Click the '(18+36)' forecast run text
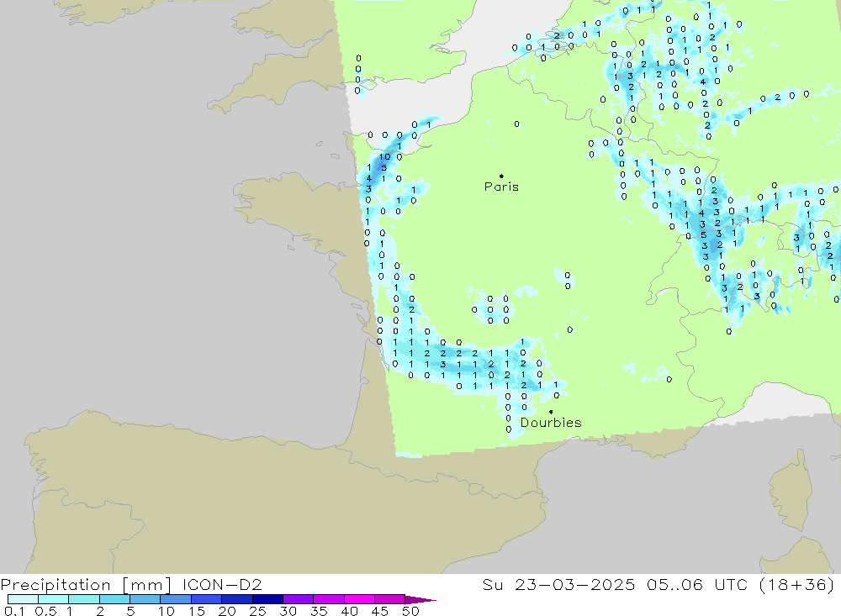The height and width of the screenshot is (616, 841). 797,584
